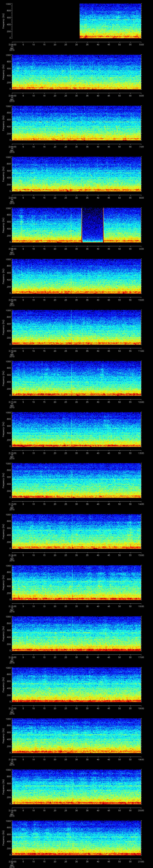Screen dimensions: 153x868
Task: Click Frequency (Hz) axis label of 2:14:00 spectrogram
Action: coord(3,531)
